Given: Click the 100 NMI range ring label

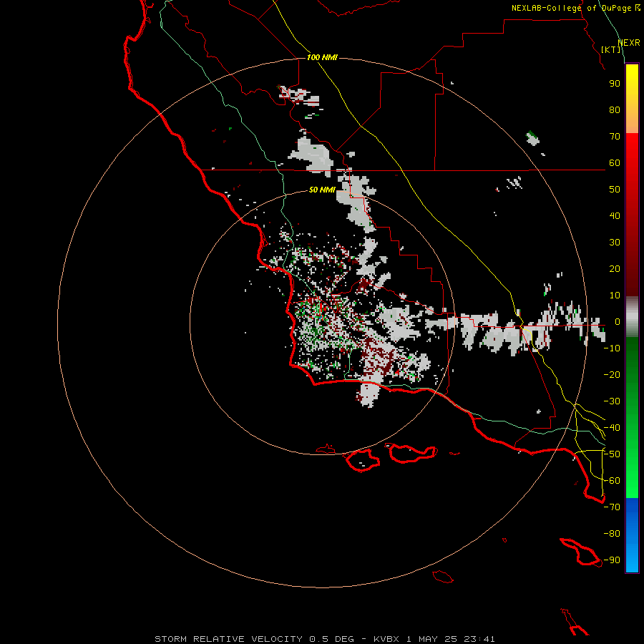Looking at the screenshot, I should pos(322,57).
